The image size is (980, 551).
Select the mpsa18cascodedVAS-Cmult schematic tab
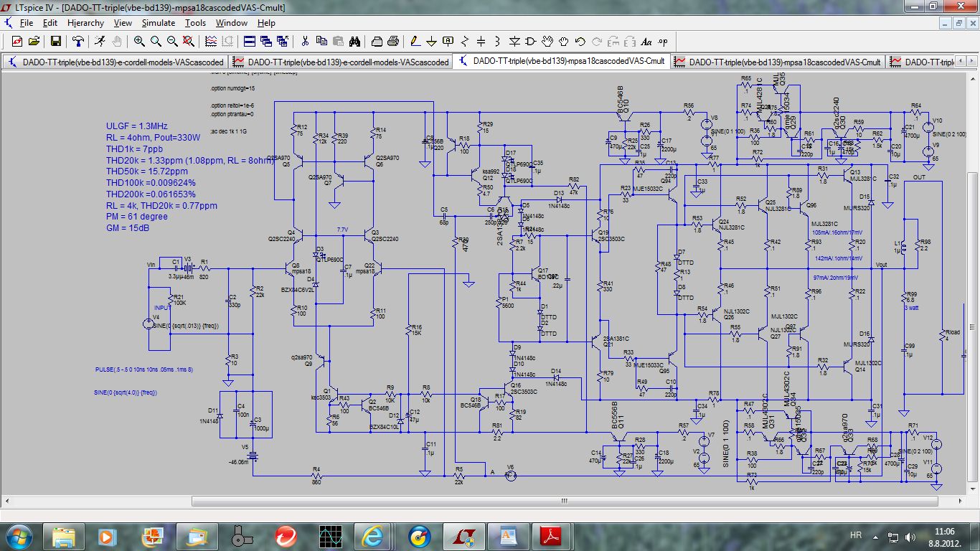pyautogui.click(x=562, y=62)
